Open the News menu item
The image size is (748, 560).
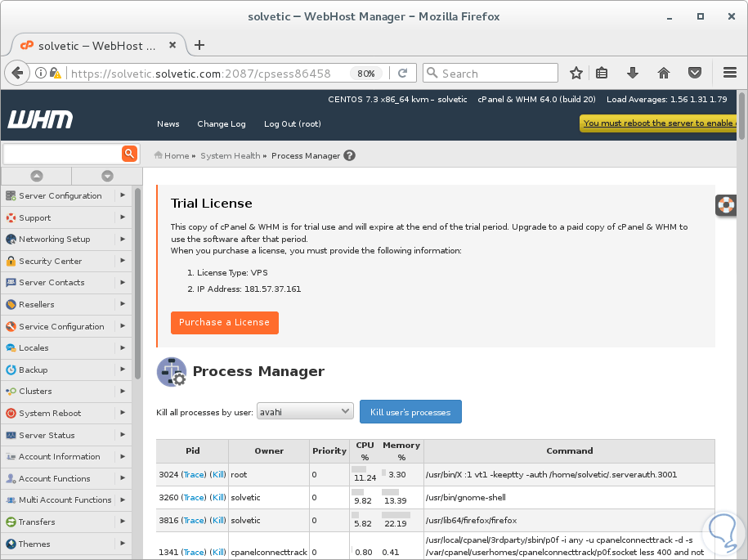168,123
